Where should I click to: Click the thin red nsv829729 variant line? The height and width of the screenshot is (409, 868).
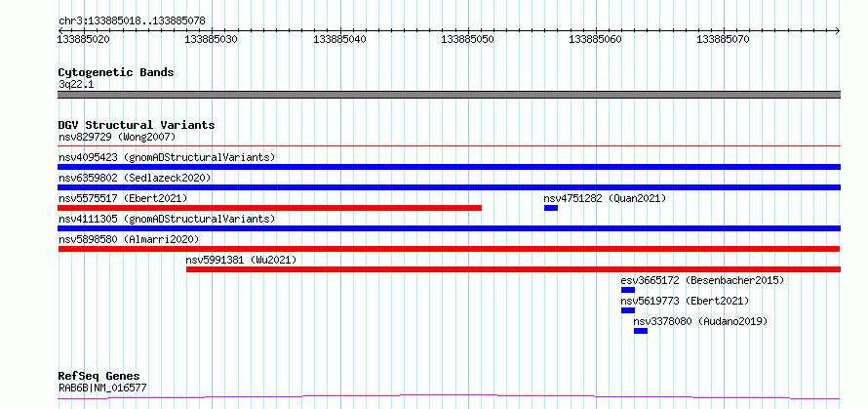pyautogui.click(x=449, y=145)
